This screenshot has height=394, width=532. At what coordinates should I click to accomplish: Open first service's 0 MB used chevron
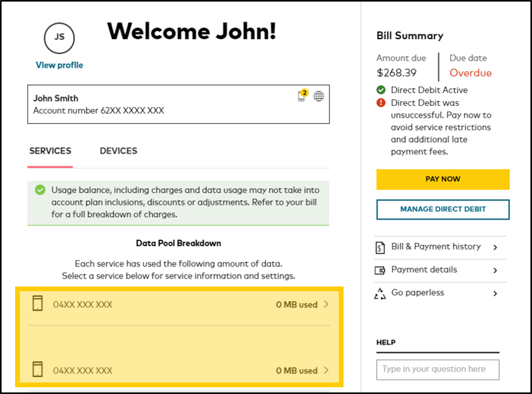326,304
